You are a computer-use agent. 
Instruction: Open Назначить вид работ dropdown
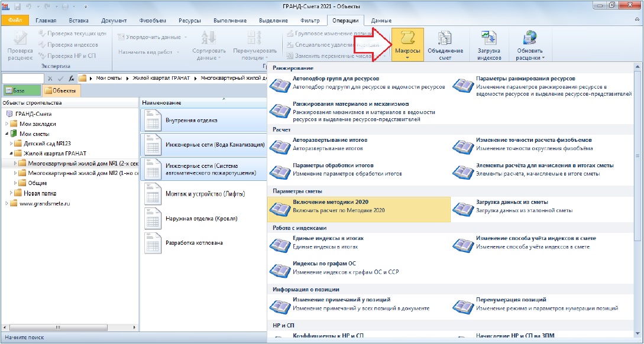pyautogui.click(x=149, y=52)
